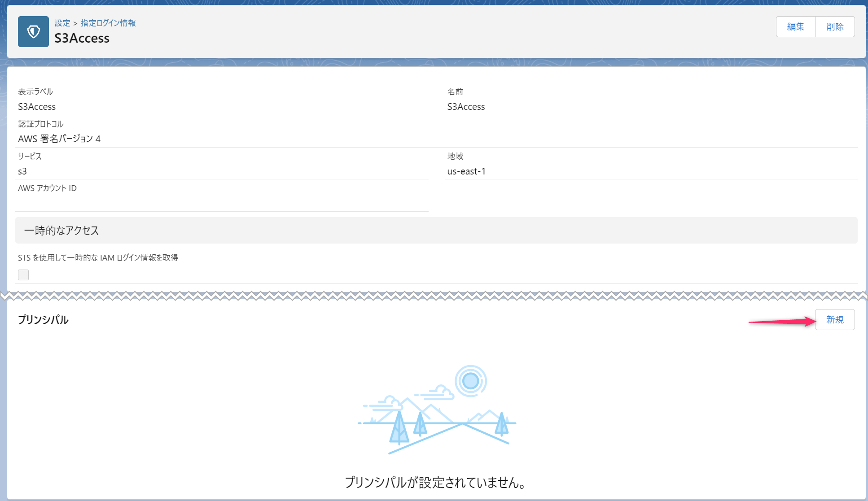Image resolution: width=868 pixels, height=501 pixels.
Task: Click the sun graphic in the illustration
Action: (x=470, y=381)
